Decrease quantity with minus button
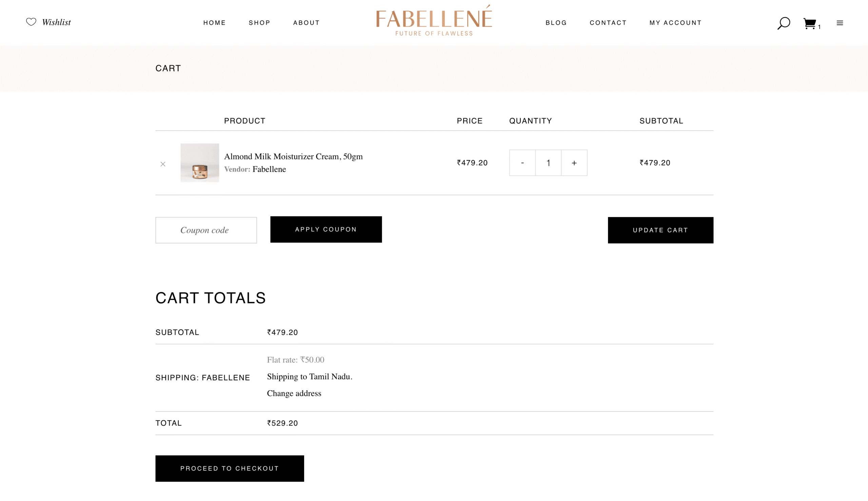 point(522,163)
